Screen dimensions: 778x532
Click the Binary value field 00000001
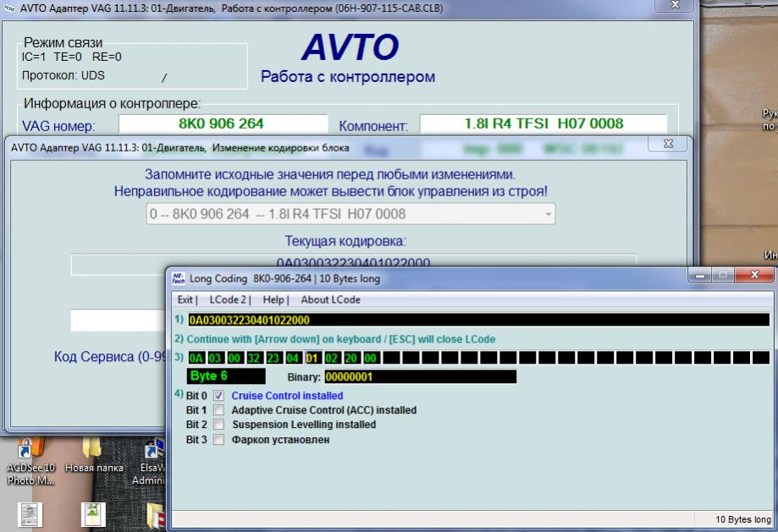point(420,377)
